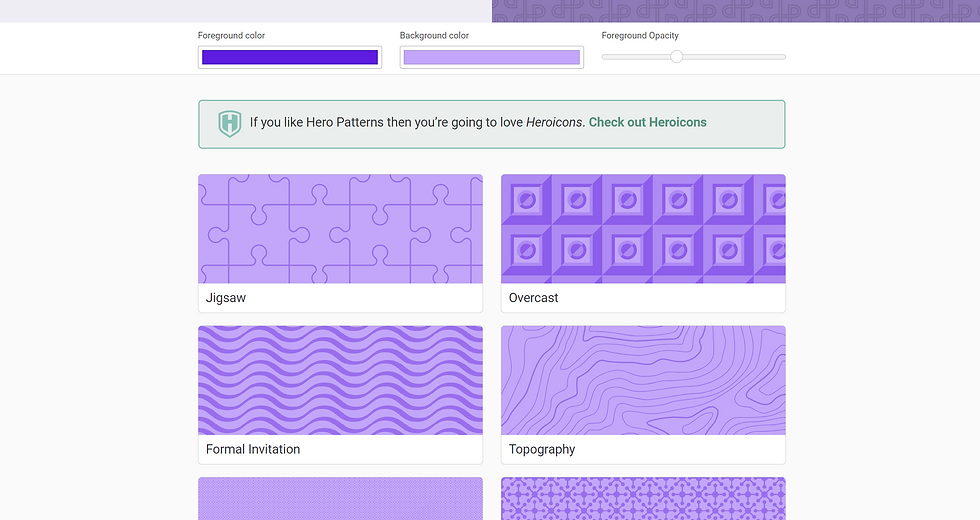This screenshot has height=520, width=980.
Task: Open the Background color picker swatch
Action: (x=491, y=58)
